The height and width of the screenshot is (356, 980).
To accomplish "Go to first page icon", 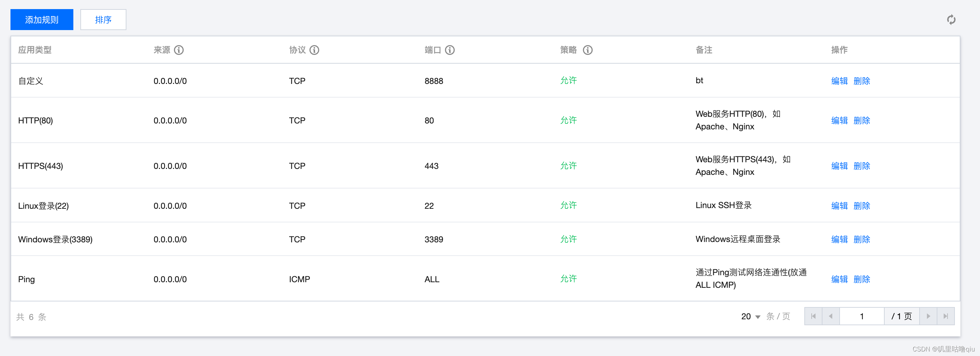I will click(813, 316).
